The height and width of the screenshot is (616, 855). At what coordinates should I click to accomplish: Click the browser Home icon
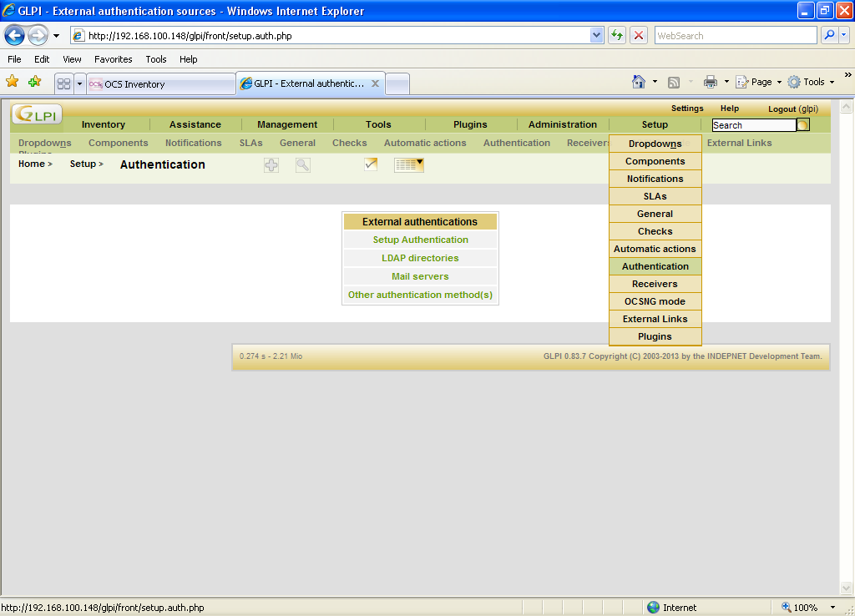click(x=638, y=81)
